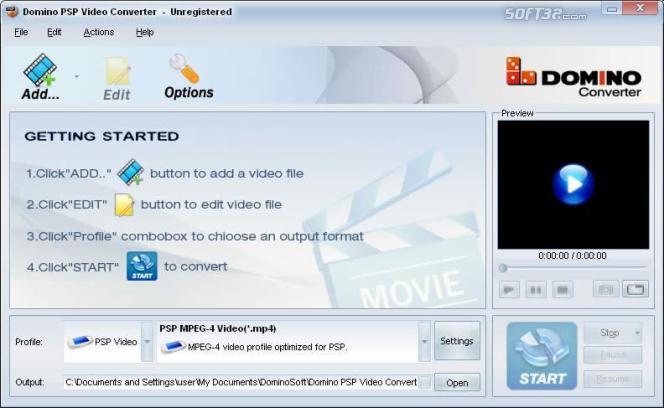Click the Pause conversion button
The height and width of the screenshot is (408, 664).
(x=613, y=355)
